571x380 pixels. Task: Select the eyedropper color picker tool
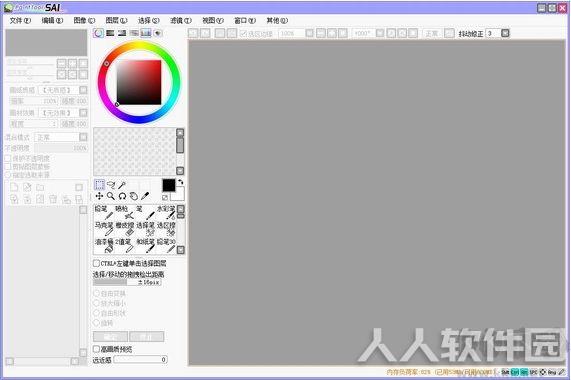[145, 196]
